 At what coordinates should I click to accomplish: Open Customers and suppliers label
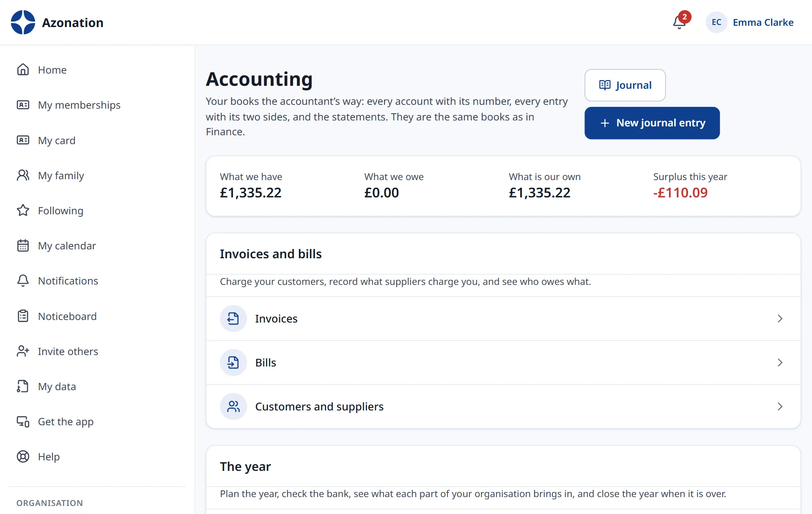(319, 407)
